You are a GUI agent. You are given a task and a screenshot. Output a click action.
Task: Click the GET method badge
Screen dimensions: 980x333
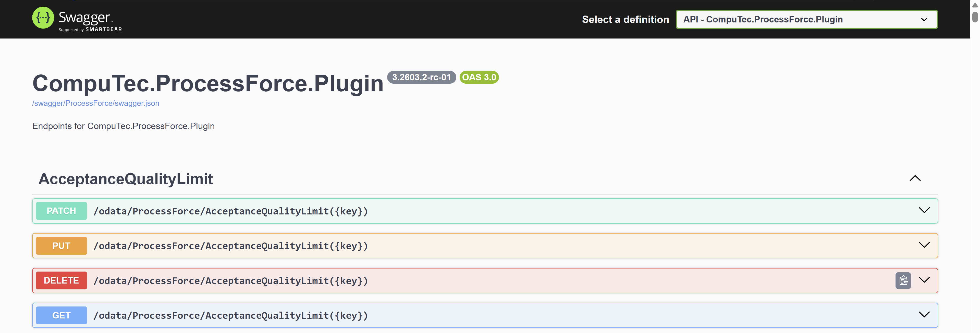tap(61, 315)
